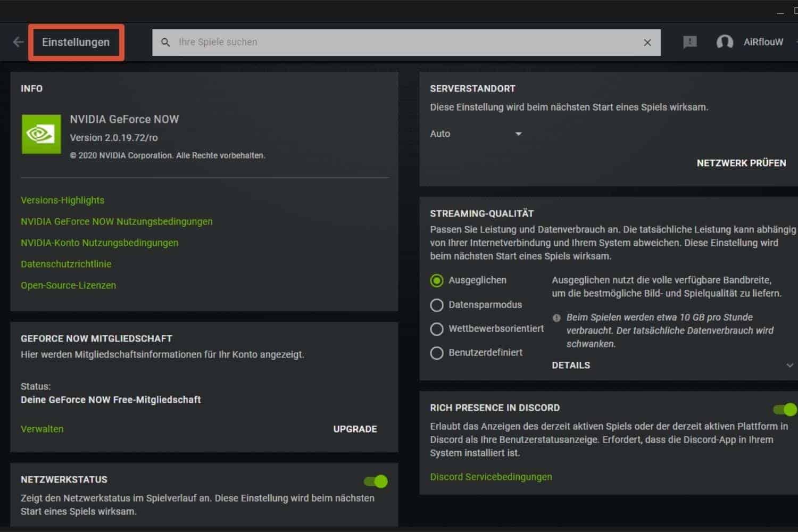Toggle Rich Presence in Discord switch
Viewport: 798px width, 532px height.
click(x=785, y=409)
